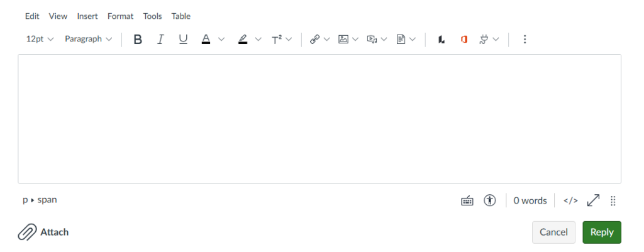Click the Record/Upload Media icon
The height and width of the screenshot is (252, 644).
(x=372, y=40)
